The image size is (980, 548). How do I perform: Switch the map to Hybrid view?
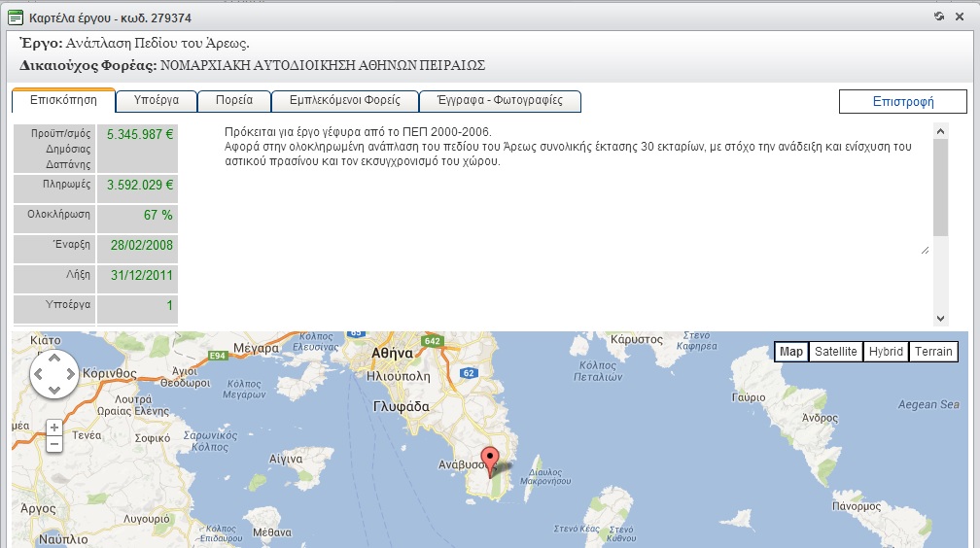886,352
